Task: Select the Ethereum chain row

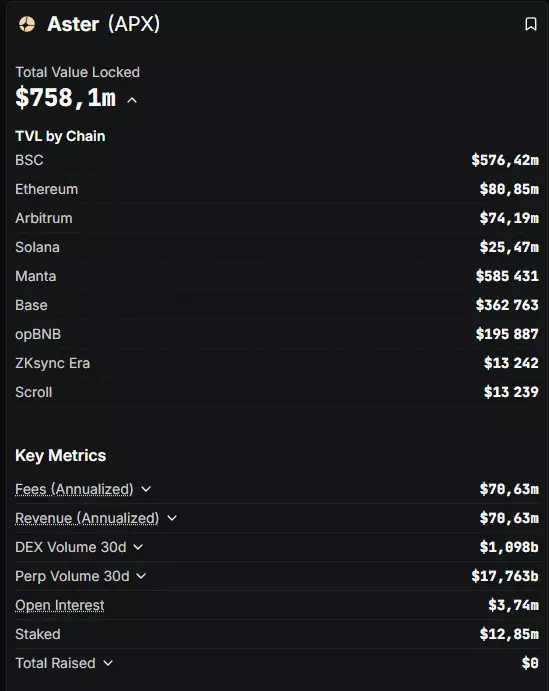Action: (277, 189)
